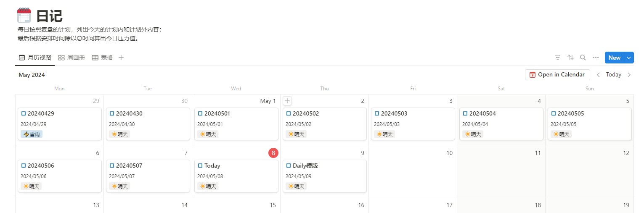Switch to the 周画册 tab
644x213 pixels.
(x=72, y=58)
